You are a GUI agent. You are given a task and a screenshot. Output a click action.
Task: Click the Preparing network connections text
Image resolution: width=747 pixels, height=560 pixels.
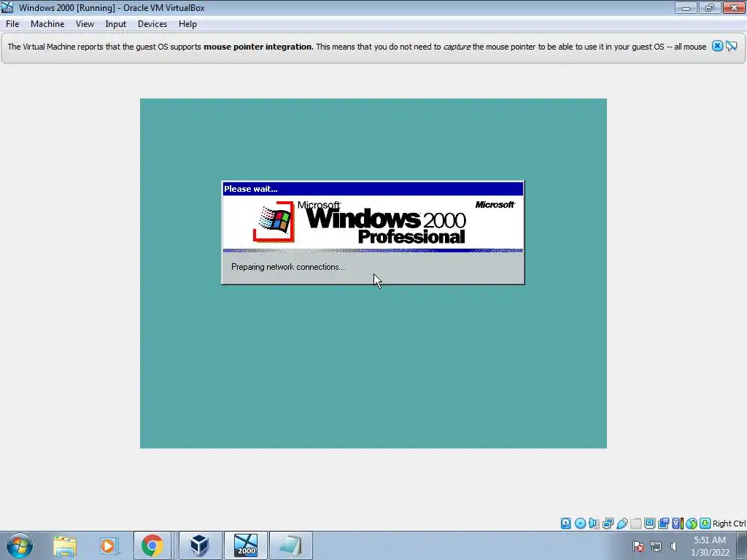tap(287, 267)
